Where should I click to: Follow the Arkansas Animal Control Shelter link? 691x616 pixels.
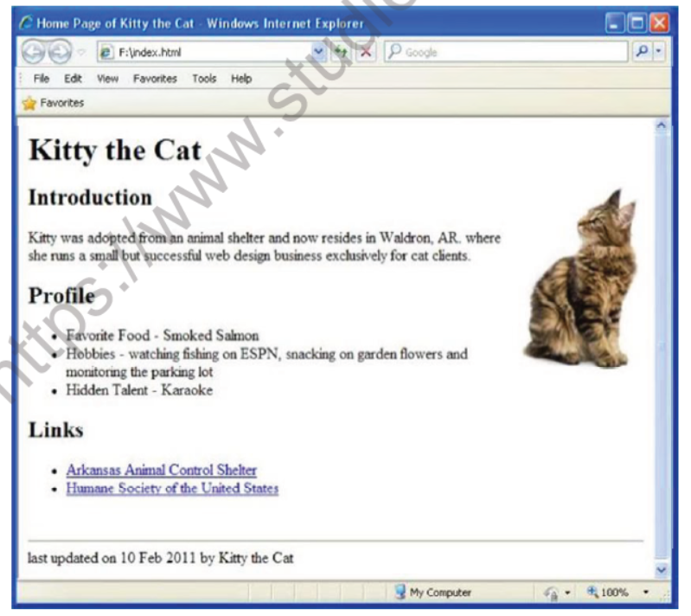click(162, 470)
